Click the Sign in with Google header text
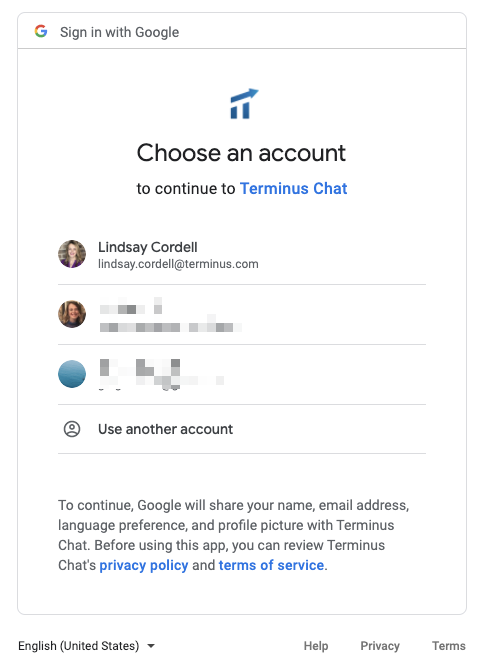 pos(119,32)
